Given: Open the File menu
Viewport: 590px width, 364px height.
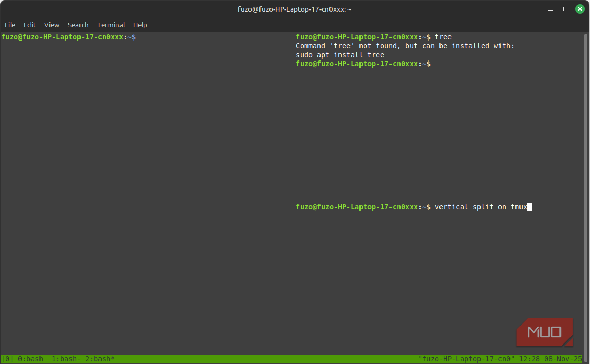Looking at the screenshot, I should coord(10,25).
